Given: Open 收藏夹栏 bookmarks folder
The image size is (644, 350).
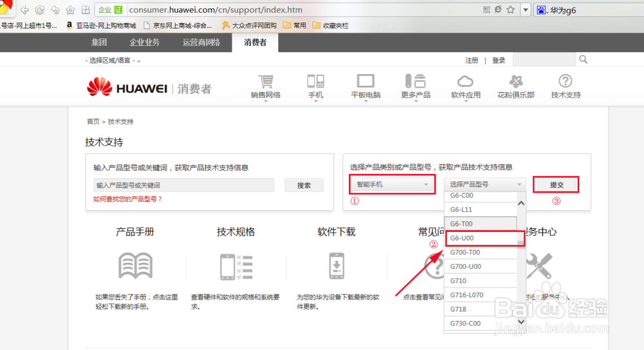Looking at the screenshot, I should coord(330,26).
